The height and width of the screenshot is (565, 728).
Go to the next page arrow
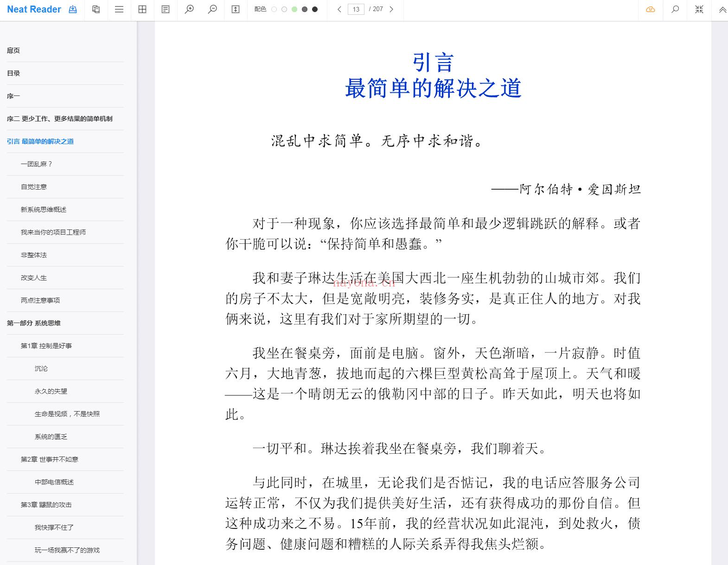click(x=391, y=9)
